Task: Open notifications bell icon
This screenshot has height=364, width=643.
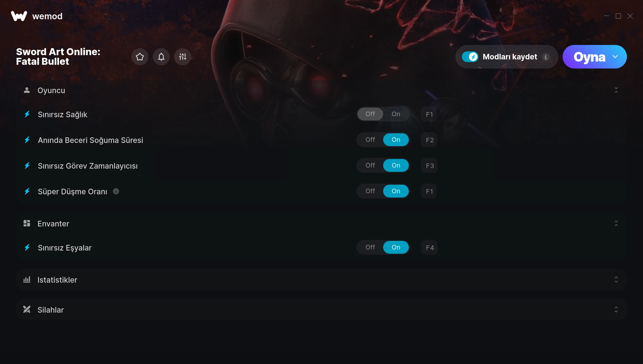Action: (x=161, y=57)
